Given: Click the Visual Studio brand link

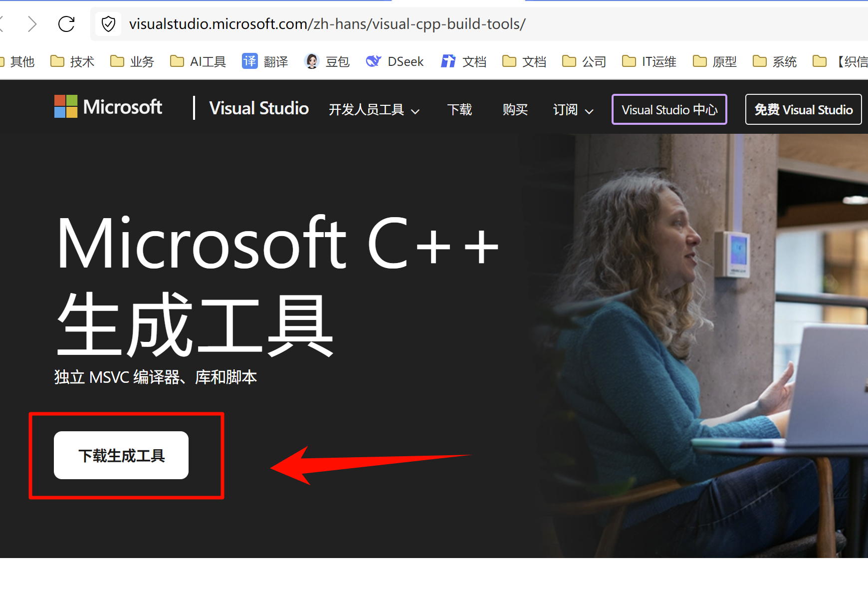Looking at the screenshot, I should (259, 108).
